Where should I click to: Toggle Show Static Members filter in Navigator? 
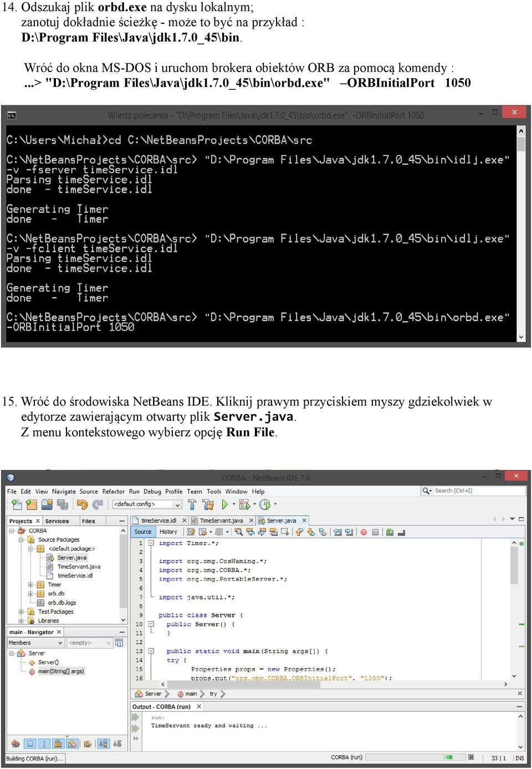(44, 743)
